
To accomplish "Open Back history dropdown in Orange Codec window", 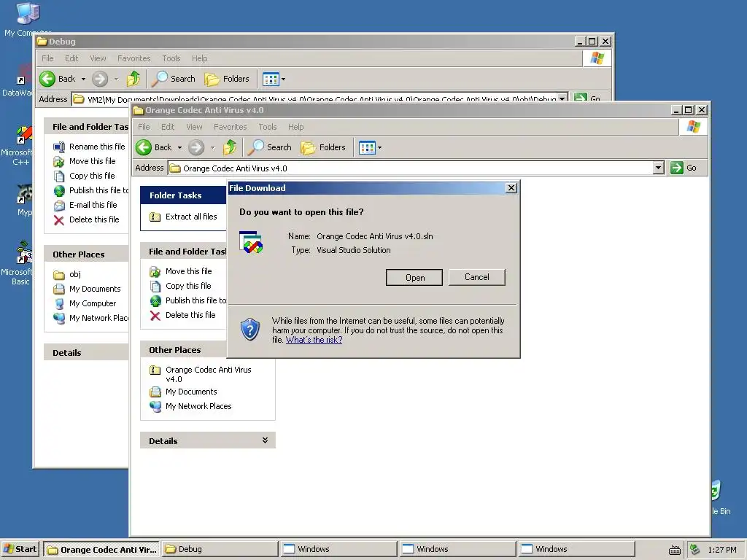I will coord(179,147).
